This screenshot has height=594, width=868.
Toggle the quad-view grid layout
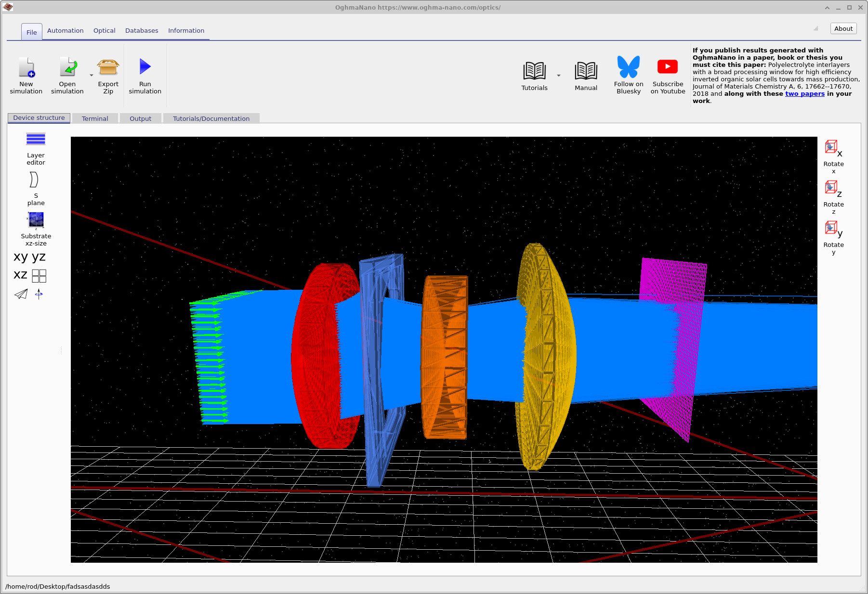tap(39, 275)
